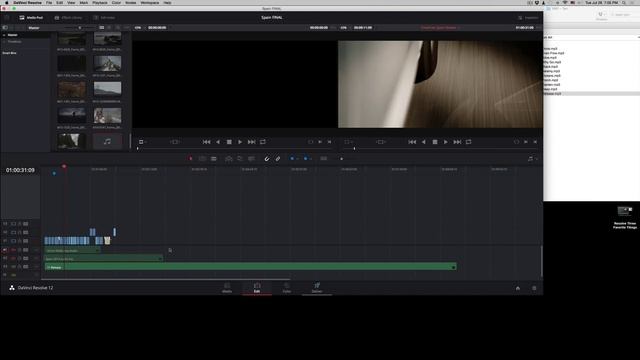Open the Edit Index panel
Screen dimensions: 640x360
[104, 18]
